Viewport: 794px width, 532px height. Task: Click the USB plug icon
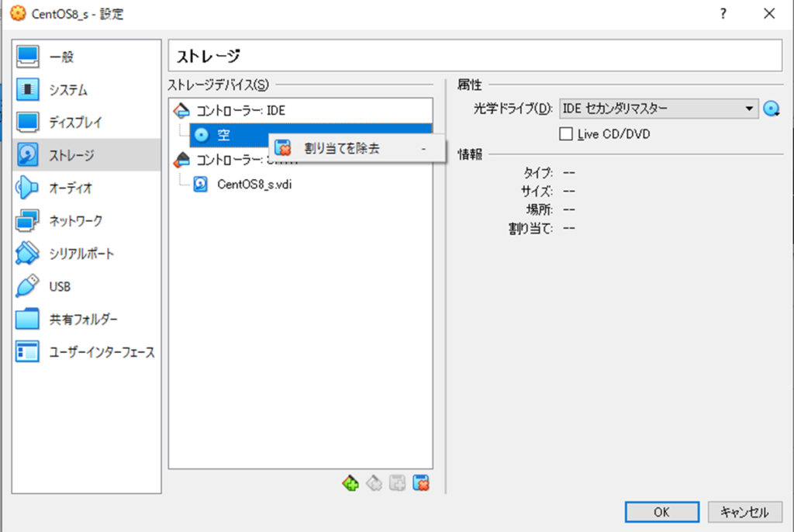click(x=27, y=286)
